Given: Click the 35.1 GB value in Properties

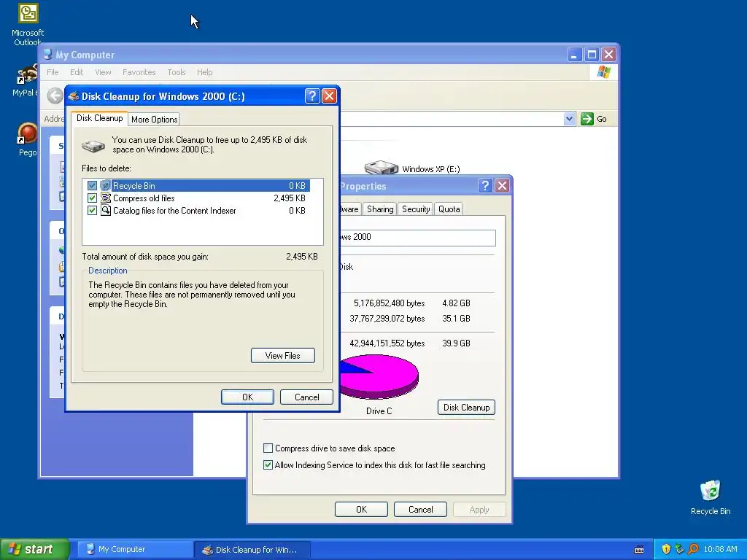Looking at the screenshot, I should tap(456, 319).
